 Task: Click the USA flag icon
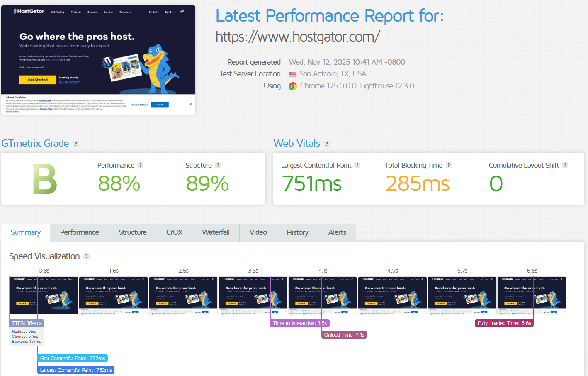tap(292, 74)
